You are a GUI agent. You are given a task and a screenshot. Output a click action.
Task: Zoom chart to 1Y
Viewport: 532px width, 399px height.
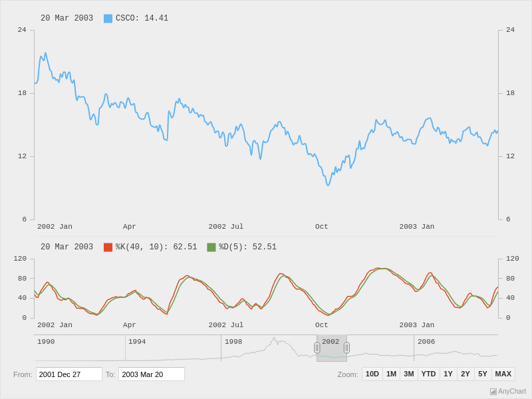(448, 374)
